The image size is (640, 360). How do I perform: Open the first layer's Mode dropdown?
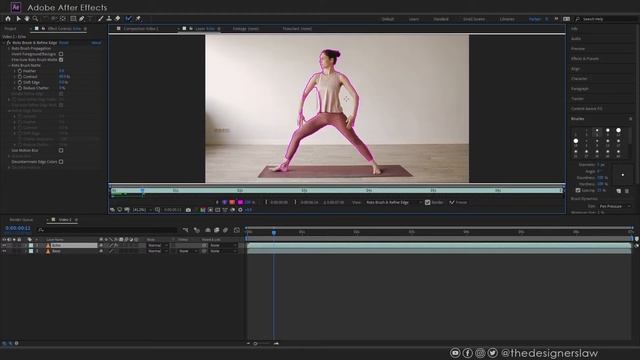tap(158, 245)
